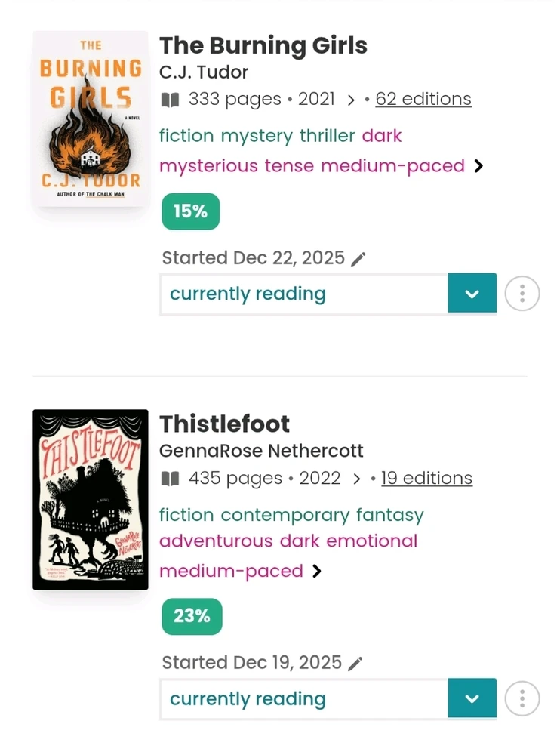Open author page for C.J. Tudor
The image size is (560, 755).
tap(204, 72)
